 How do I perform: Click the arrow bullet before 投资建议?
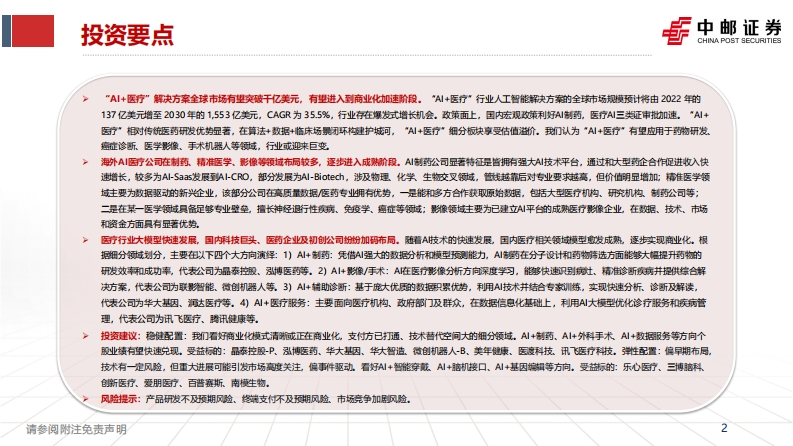point(85,336)
